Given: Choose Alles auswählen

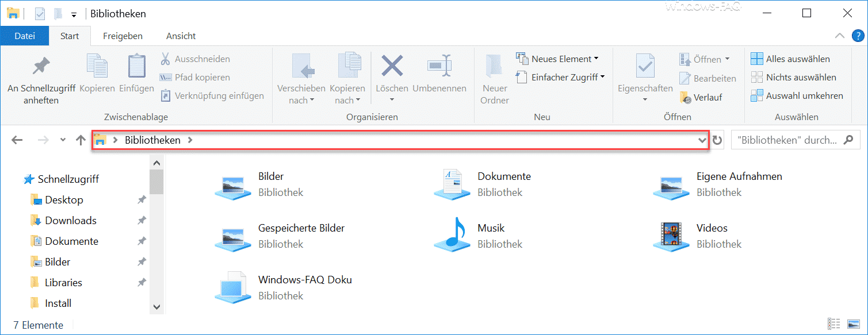Looking at the screenshot, I should pos(790,59).
